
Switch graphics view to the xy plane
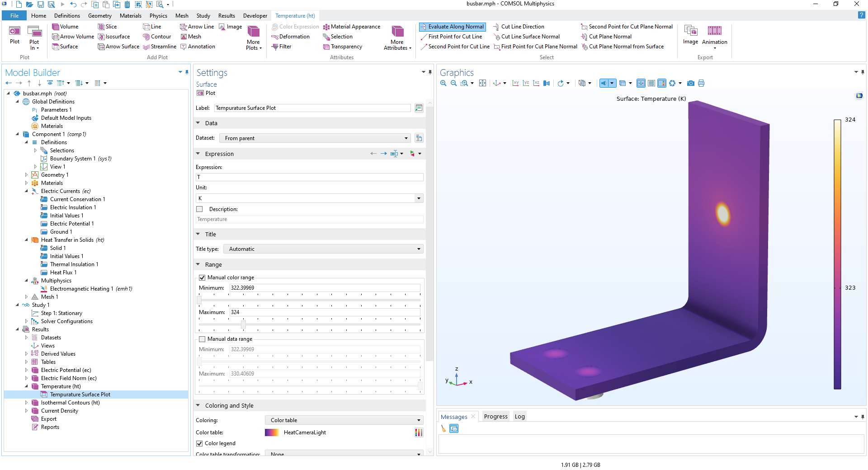point(515,83)
